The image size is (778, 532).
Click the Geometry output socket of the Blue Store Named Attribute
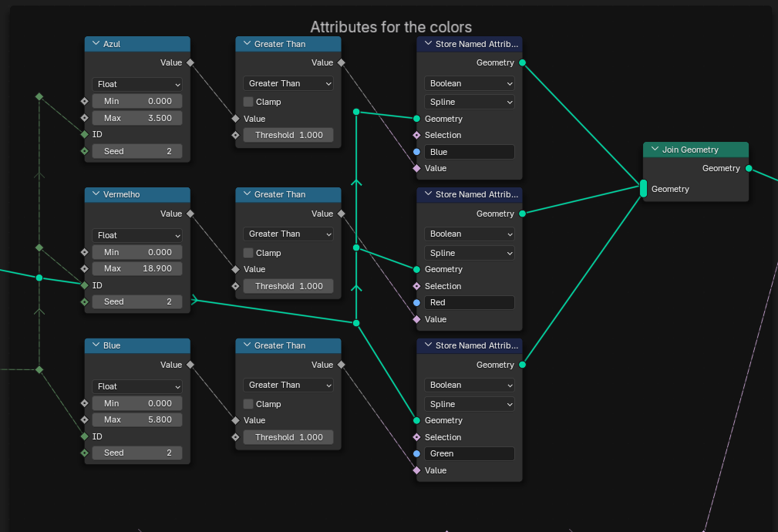[522, 62]
